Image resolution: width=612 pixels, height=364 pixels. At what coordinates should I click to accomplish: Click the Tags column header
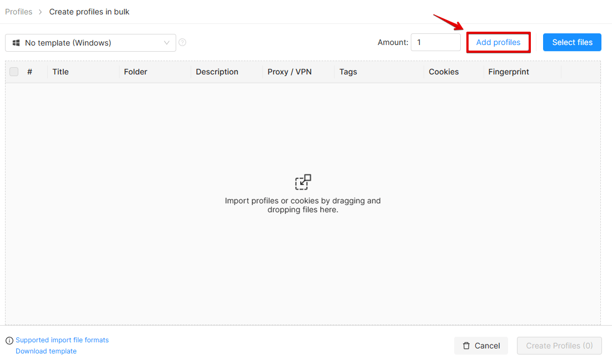pos(348,72)
